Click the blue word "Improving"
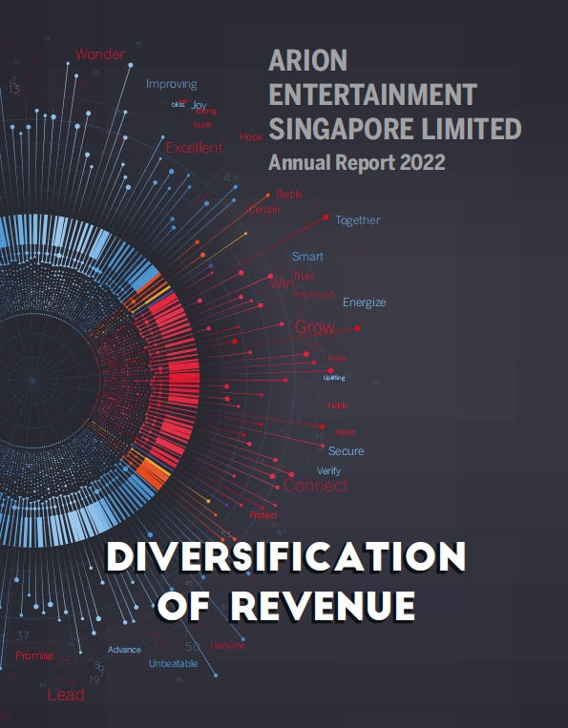568x728 pixels. (x=172, y=84)
